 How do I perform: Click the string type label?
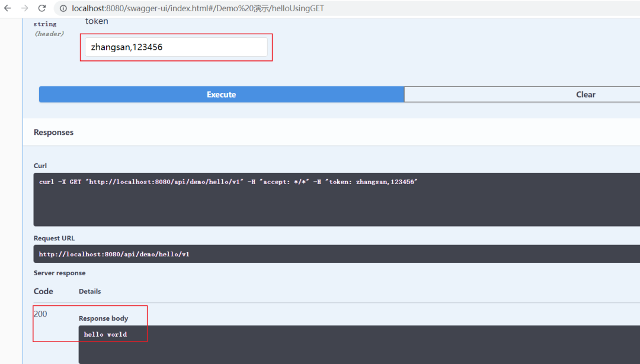[x=45, y=24]
